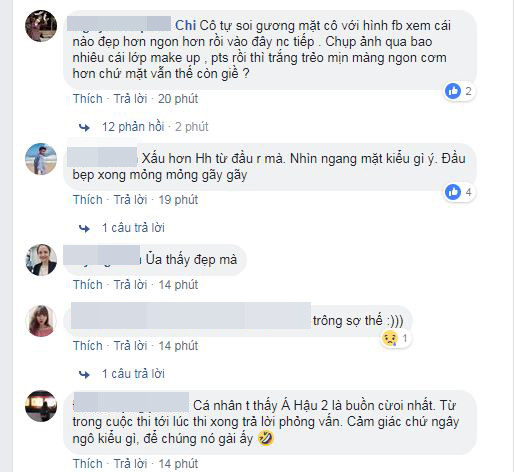Image resolution: width=514 pixels, height=472 pixels.
Task: Click the tagged name Chi in first comment
Action: pyautogui.click(x=185, y=25)
